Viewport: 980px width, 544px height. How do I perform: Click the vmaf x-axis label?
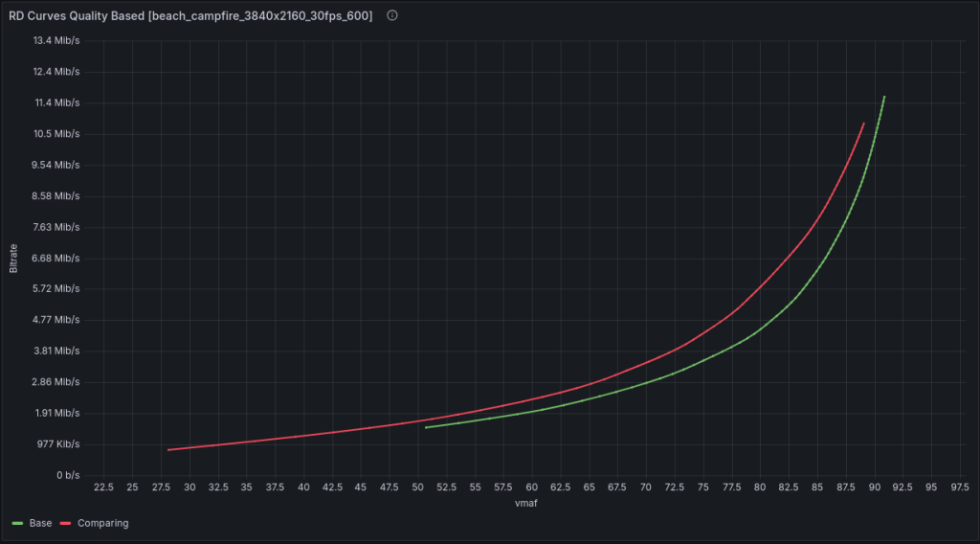(x=527, y=503)
